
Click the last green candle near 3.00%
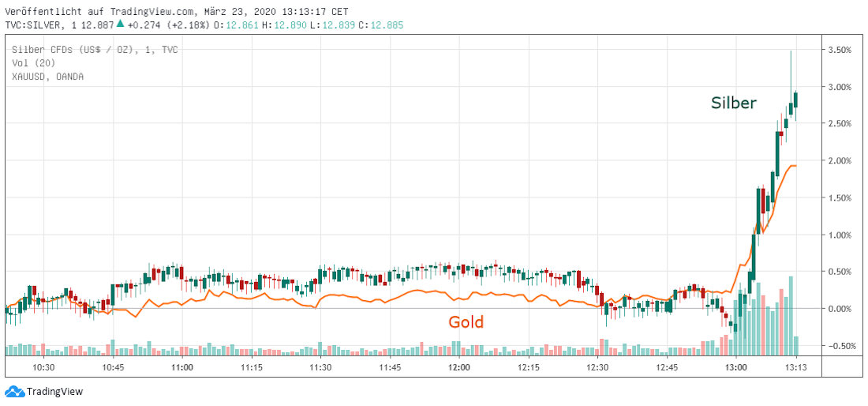795,100
